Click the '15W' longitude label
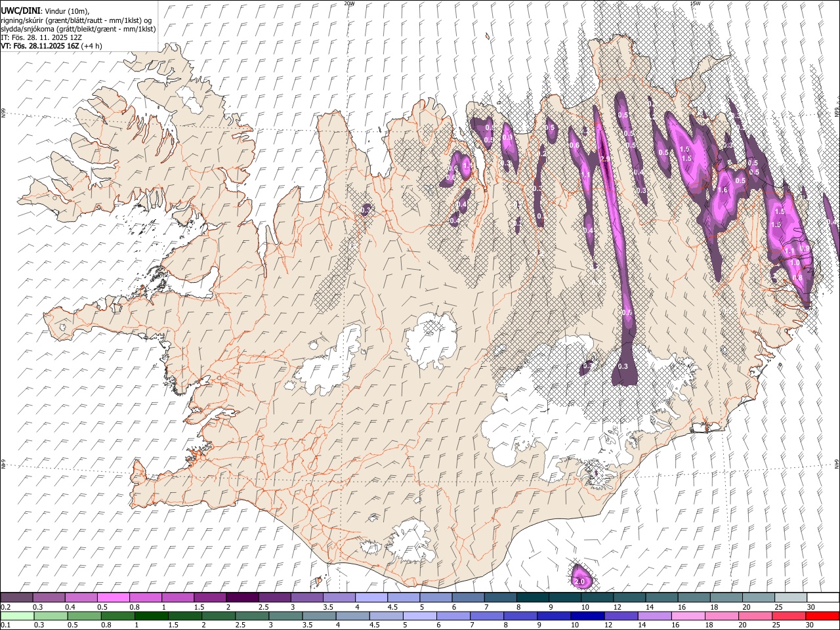The height and width of the screenshot is (630, 840). click(695, 3)
